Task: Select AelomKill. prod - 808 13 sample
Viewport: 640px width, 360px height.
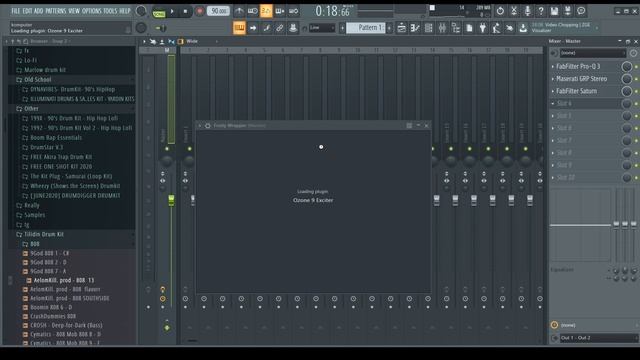Action: pyautogui.click(x=64, y=280)
